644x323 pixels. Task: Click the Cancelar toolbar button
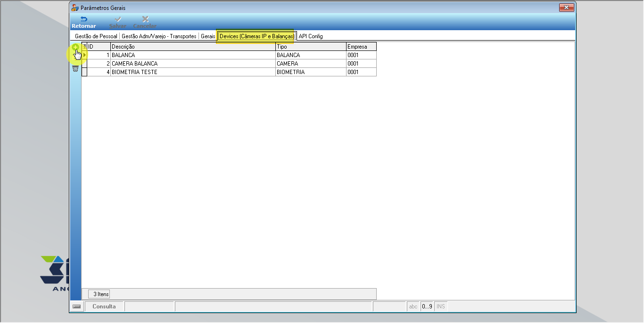coord(145,23)
